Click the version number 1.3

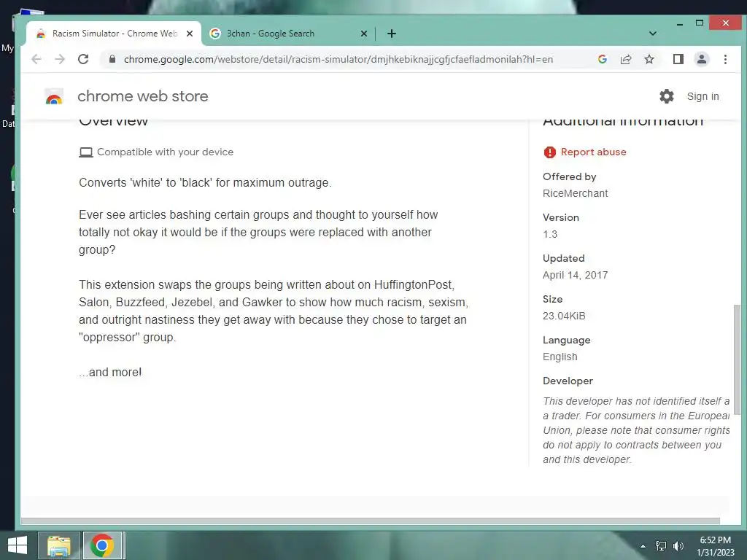550,234
